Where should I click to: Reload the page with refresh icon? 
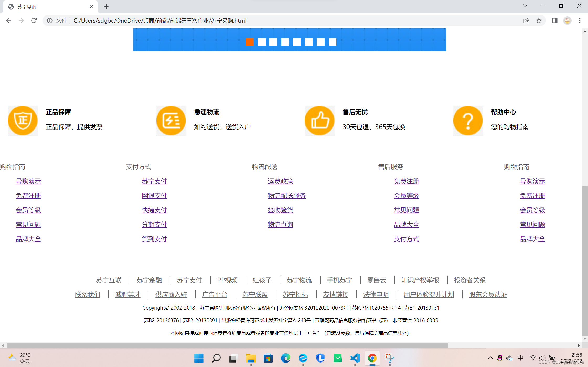click(34, 20)
